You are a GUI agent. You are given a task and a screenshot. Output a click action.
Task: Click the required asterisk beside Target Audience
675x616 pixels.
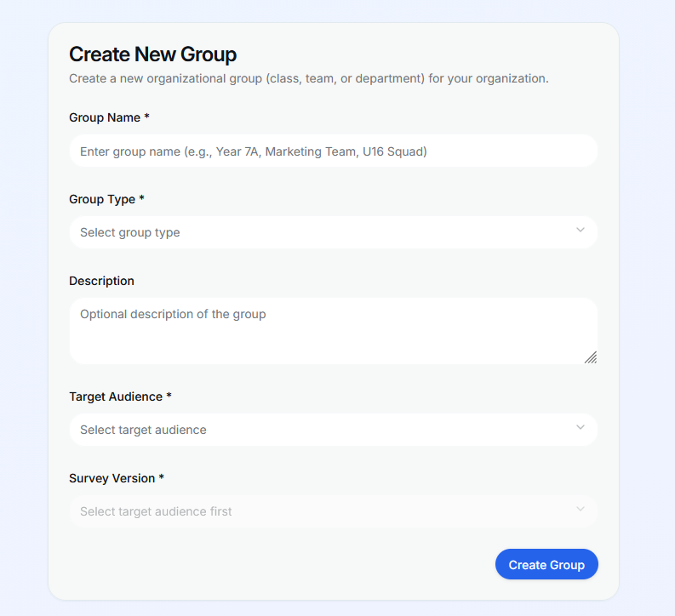point(169,396)
